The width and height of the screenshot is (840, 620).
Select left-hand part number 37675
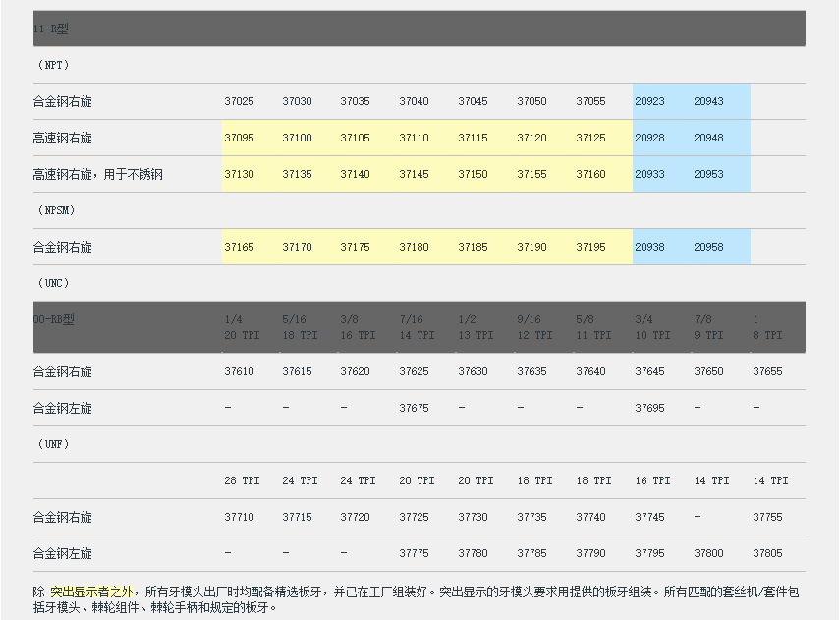[414, 408]
